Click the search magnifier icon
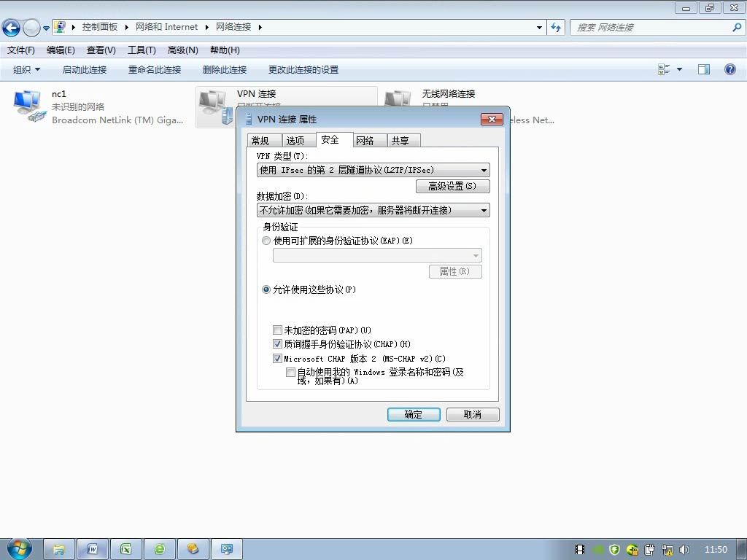Viewport: 747px width, 560px height. tap(737, 28)
